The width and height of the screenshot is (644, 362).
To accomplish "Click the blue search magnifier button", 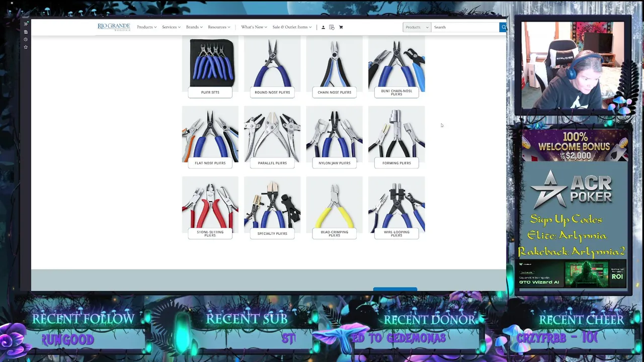I will 503,27.
